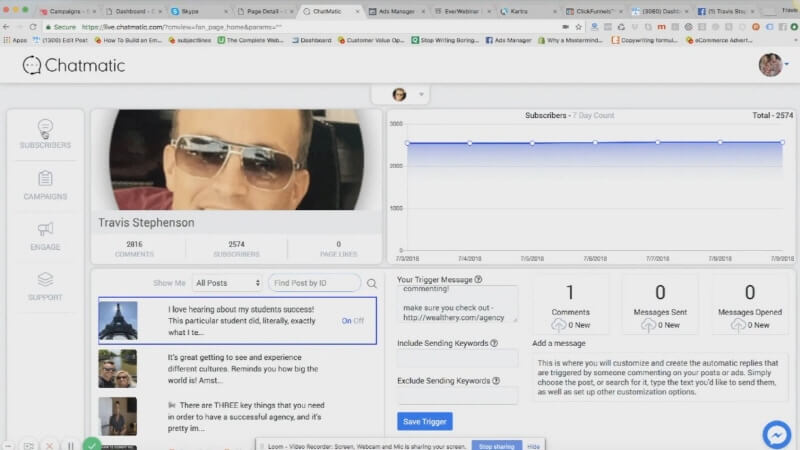800x450 pixels.
Task: Click Stop sharing in Loom bar
Action: [496, 446]
